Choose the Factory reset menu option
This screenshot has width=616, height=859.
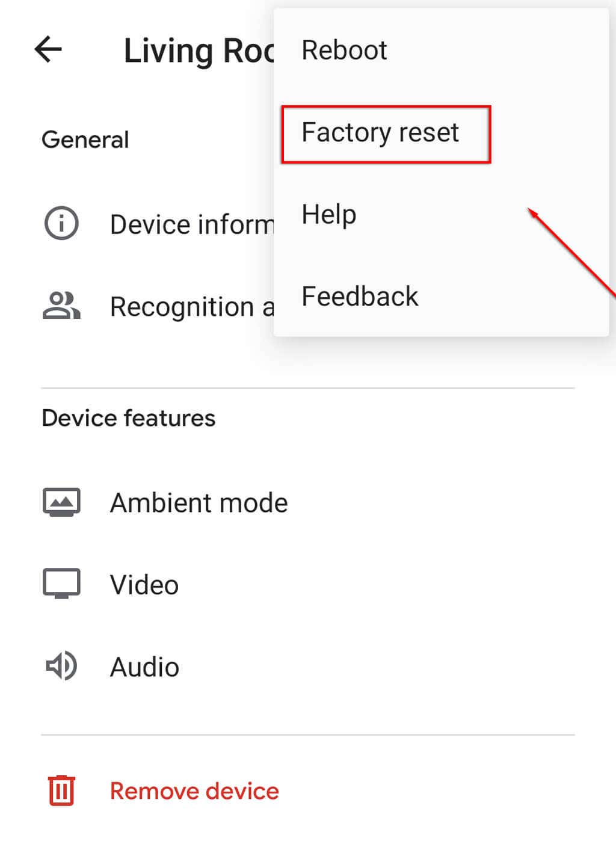380,133
